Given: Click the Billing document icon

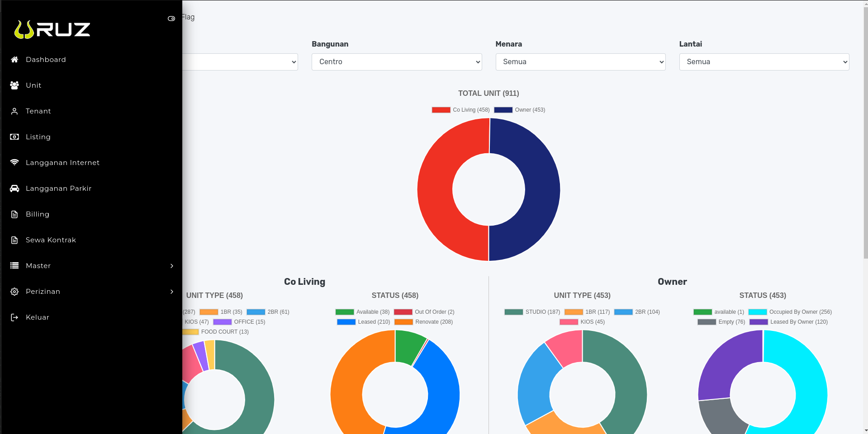Looking at the screenshot, I should tap(14, 214).
